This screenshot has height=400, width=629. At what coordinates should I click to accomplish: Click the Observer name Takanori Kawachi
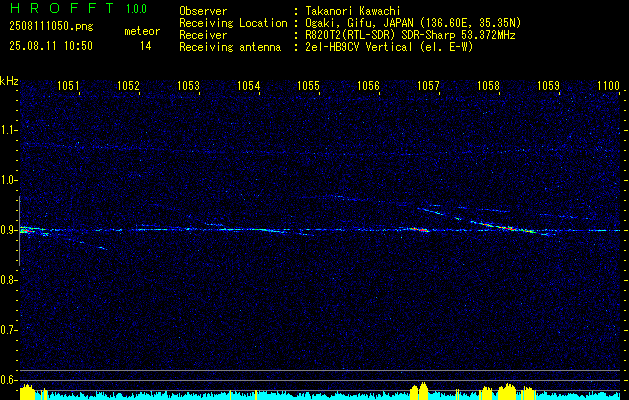point(355,11)
